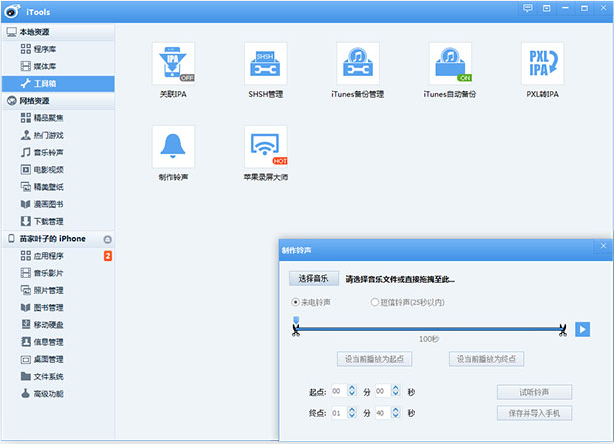Adjust the 终点 minutes stepper arrows

[352, 412]
